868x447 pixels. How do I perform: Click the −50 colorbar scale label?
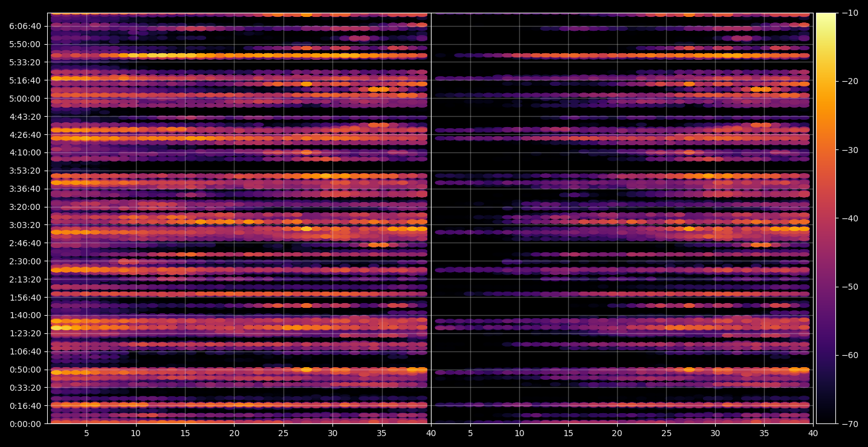[x=849, y=287]
